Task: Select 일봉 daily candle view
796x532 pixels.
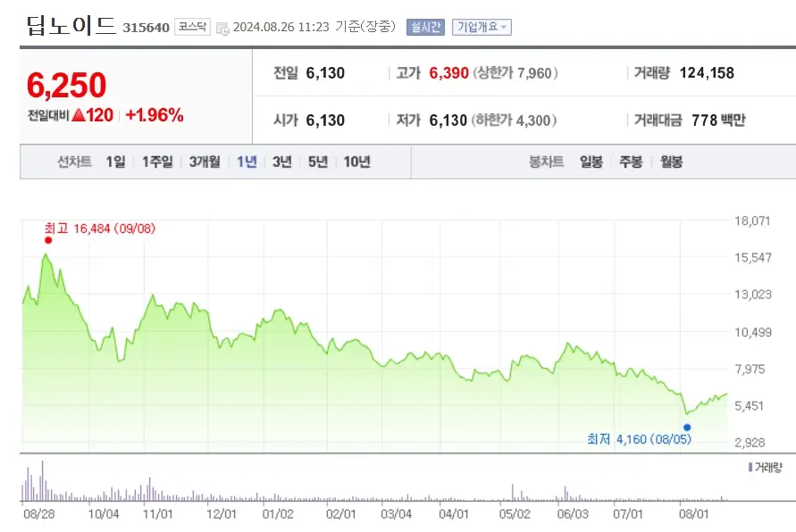Action: (x=590, y=162)
